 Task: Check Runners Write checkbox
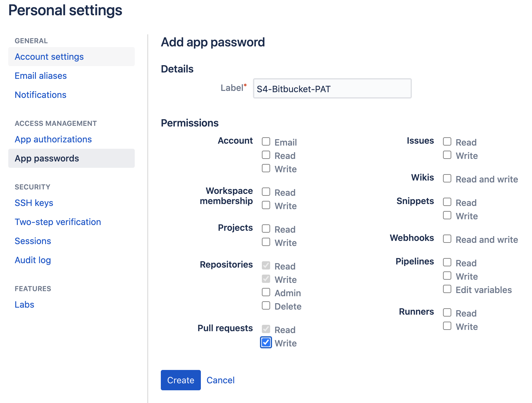pos(447,326)
